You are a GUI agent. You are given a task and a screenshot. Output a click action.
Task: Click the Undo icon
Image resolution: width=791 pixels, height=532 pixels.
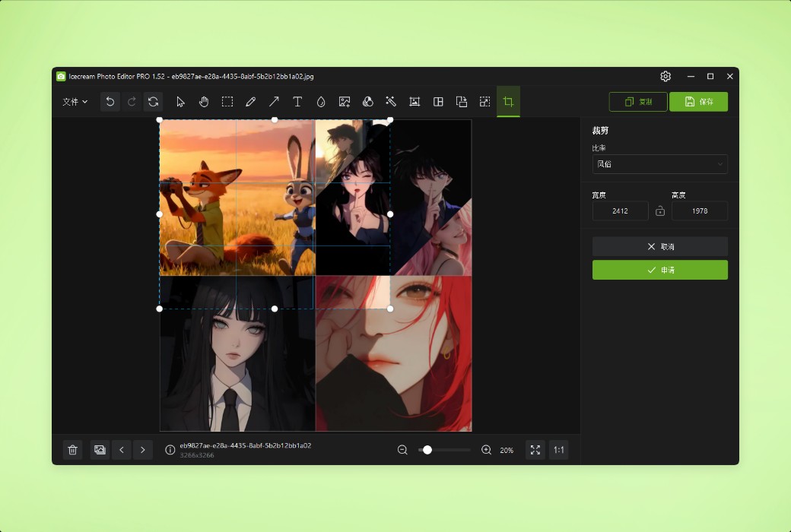110,101
